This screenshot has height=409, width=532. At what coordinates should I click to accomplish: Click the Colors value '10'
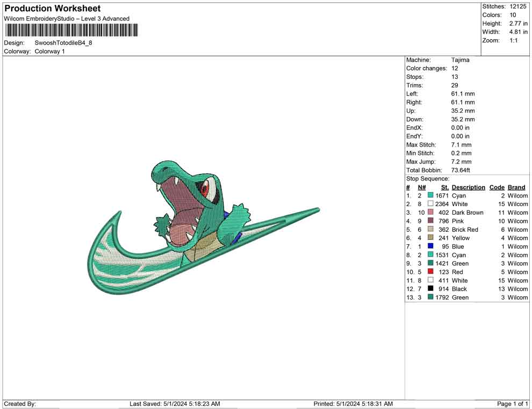pos(513,15)
